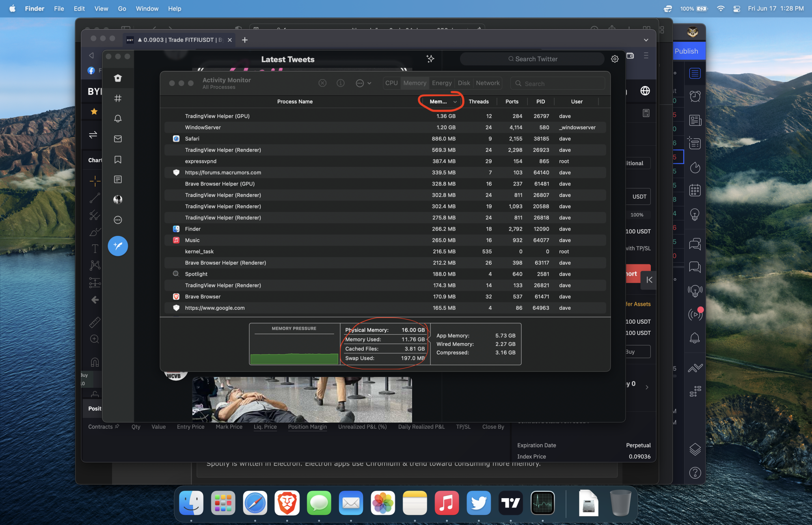Viewport: 812px width, 525px height.
Task: Open Notes app in the dock
Action: tap(415, 503)
